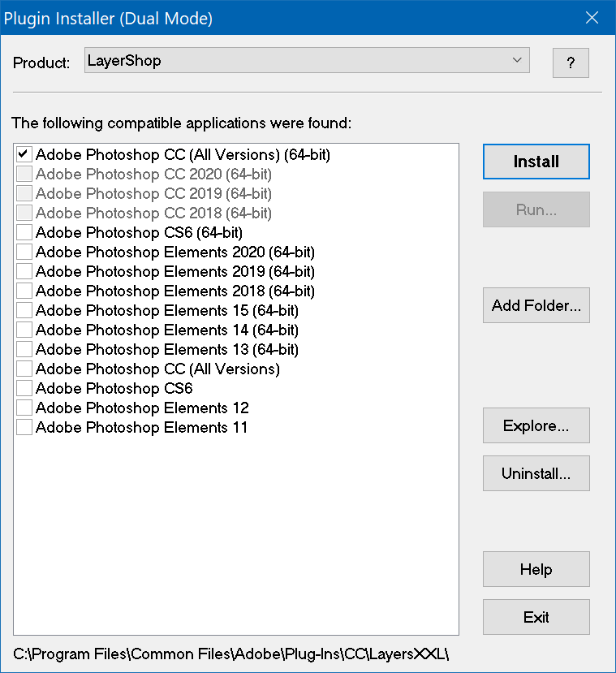Select Adobe Photoshop Elements 2018 (64-bit) checkbox
Image resolution: width=616 pixels, height=673 pixels.
(x=24, y=291)
